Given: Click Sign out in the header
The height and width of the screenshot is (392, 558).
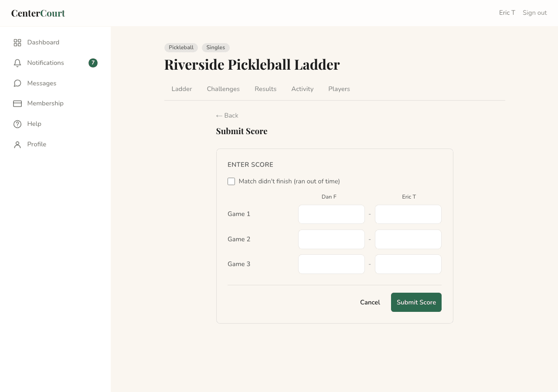Looking at the screenshot, I should tap(535, 13).
